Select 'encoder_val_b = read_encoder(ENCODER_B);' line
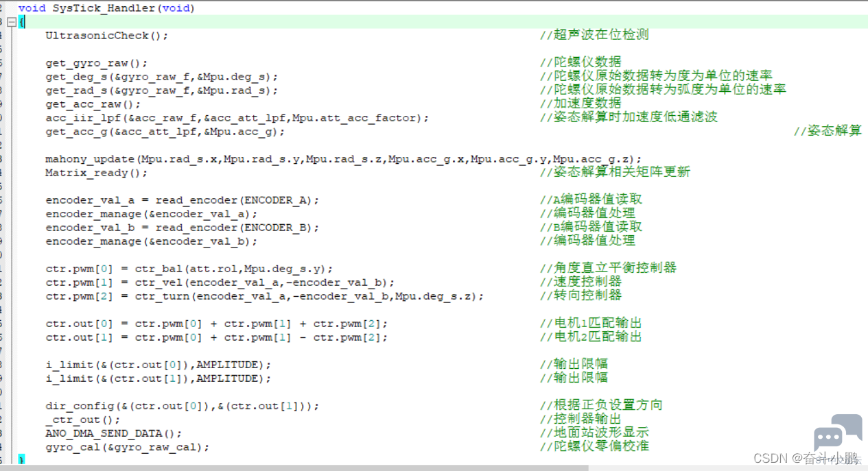This screenshot has height=471, width=868. click(x=182, y=227)
